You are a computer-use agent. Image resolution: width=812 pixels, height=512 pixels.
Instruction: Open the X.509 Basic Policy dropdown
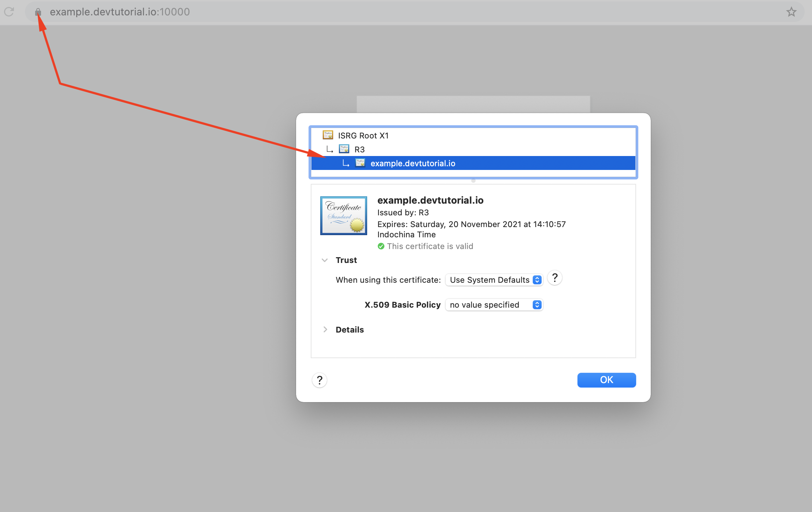pyautogui.click(x=494, y=305)
